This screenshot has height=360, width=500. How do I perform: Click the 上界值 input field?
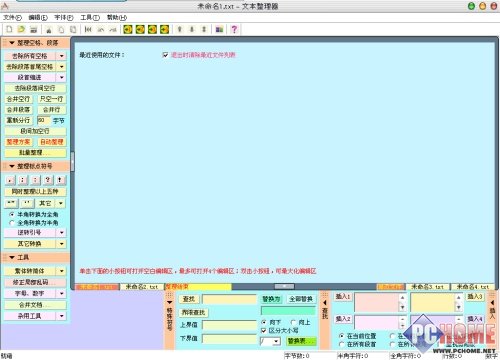pos(229,325)
